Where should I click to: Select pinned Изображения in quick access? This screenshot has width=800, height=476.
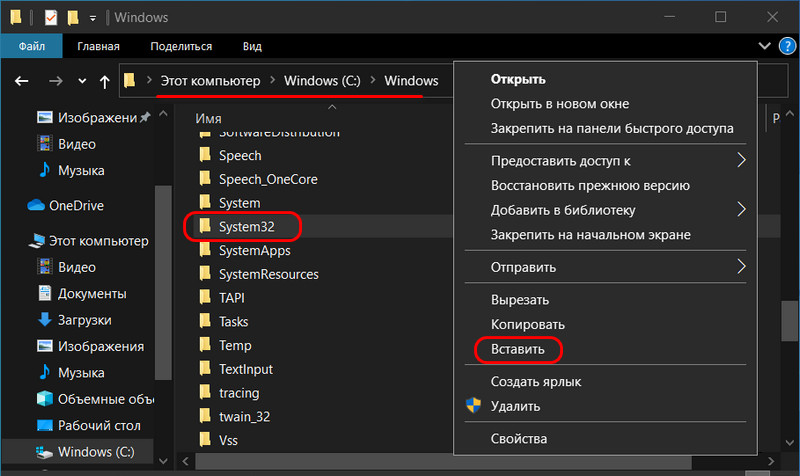93,117
